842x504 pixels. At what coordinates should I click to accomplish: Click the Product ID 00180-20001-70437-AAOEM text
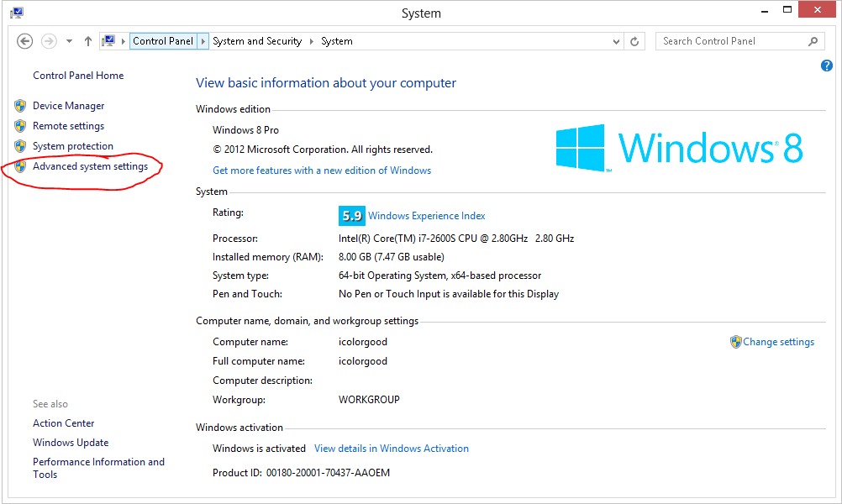[301, 473]
